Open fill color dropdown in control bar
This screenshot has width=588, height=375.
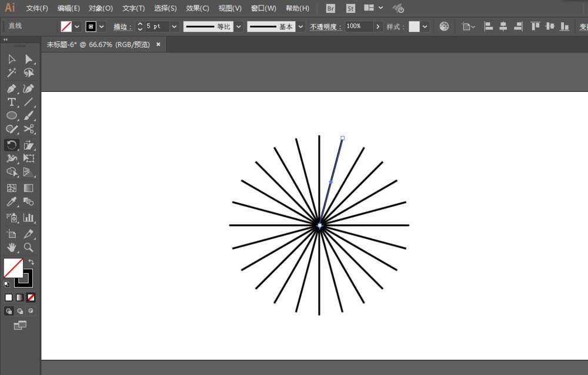pyautogui.click(x=77, y=26)
